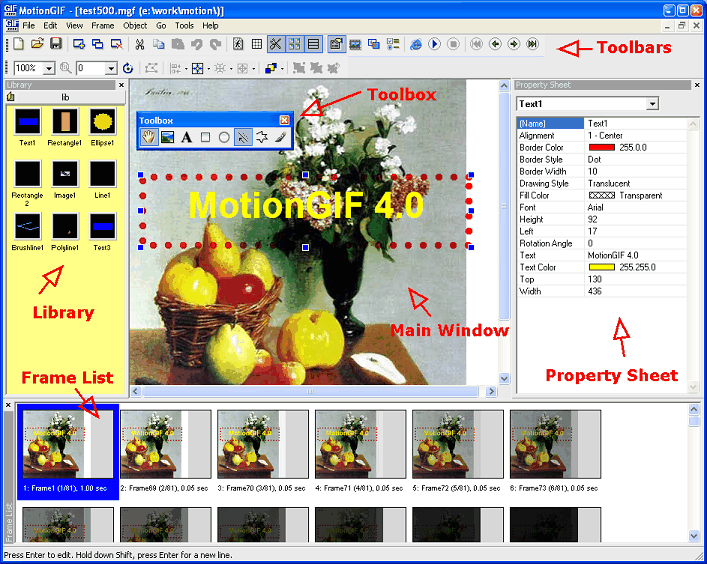Toggle the grid display toolbar button
Image resolution: width=707 pixels, height=564 pixels.
[256, 44]
